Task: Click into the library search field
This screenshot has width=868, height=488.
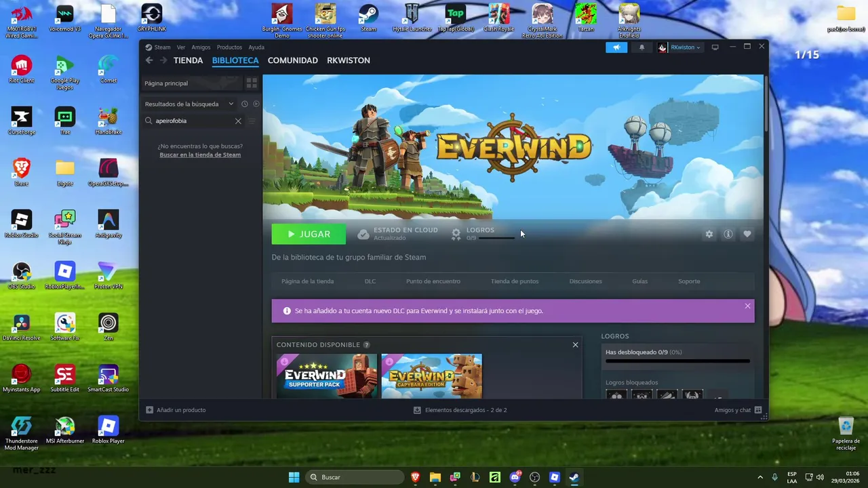Action: 195,121
